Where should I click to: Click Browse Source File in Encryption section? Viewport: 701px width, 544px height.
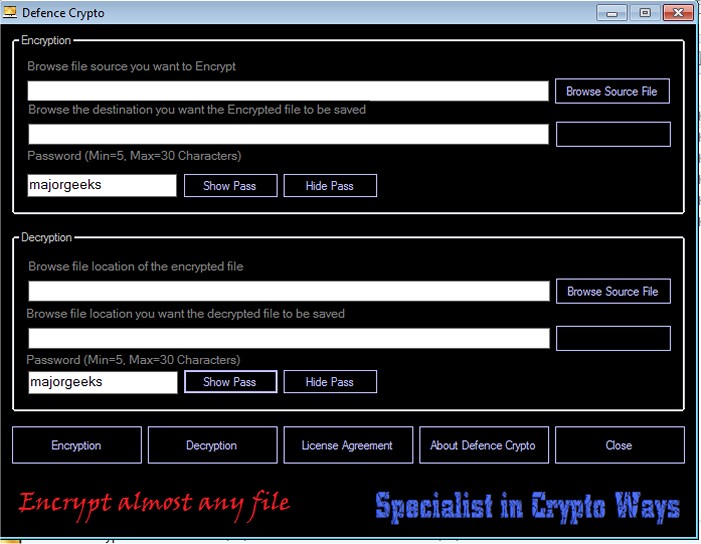tap(612, 91)
